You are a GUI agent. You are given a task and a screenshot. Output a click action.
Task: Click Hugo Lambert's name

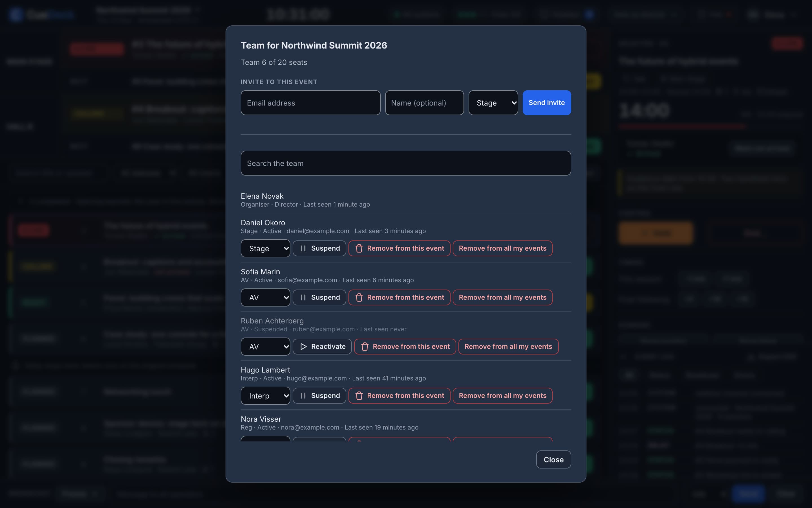[x=265, y=370]
